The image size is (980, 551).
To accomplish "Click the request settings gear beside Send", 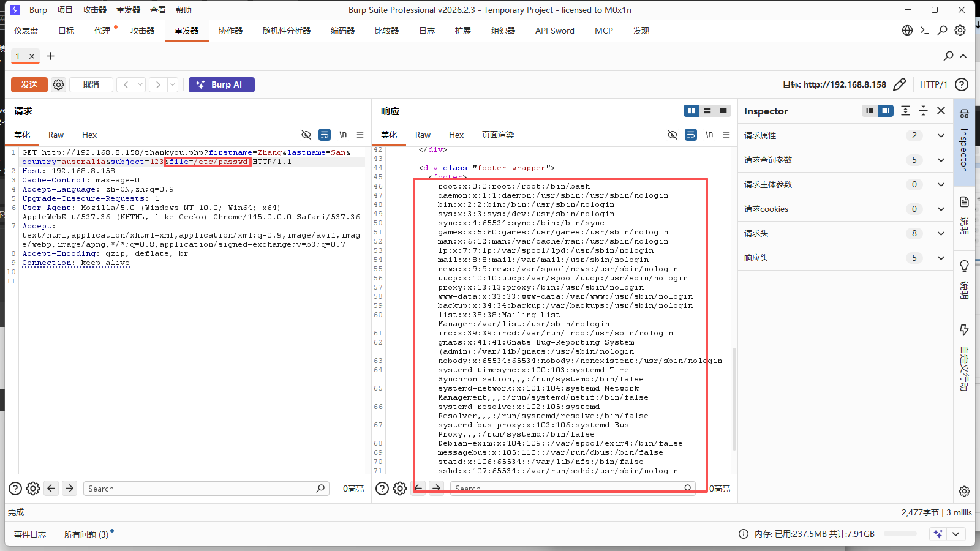I will [x=58, y=84].
